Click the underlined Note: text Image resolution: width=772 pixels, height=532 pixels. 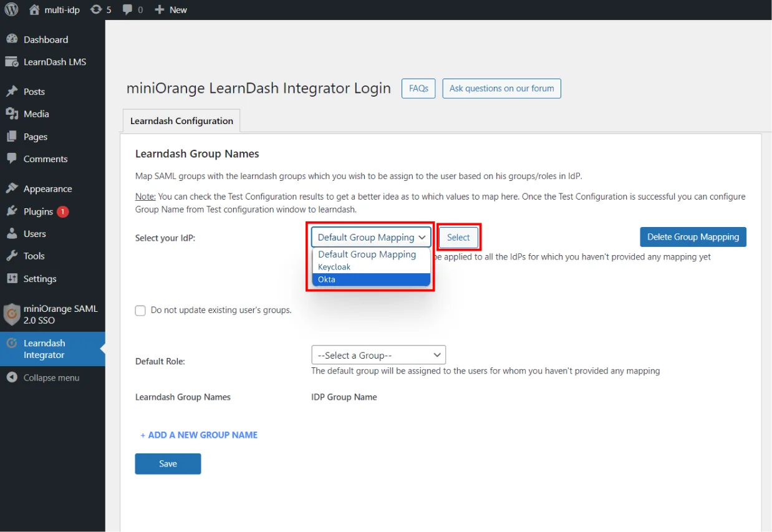click(x=145, y=196)
